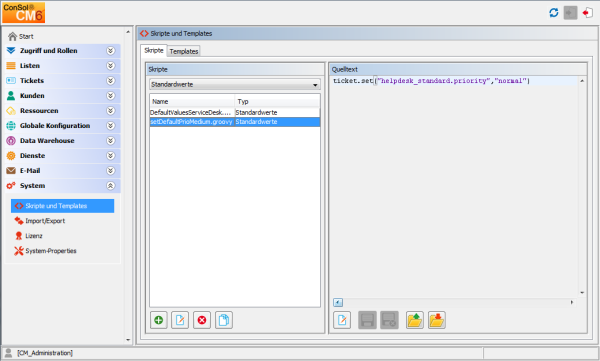
Task: Expand the Globale Konfiguration section
Action: 111,126
